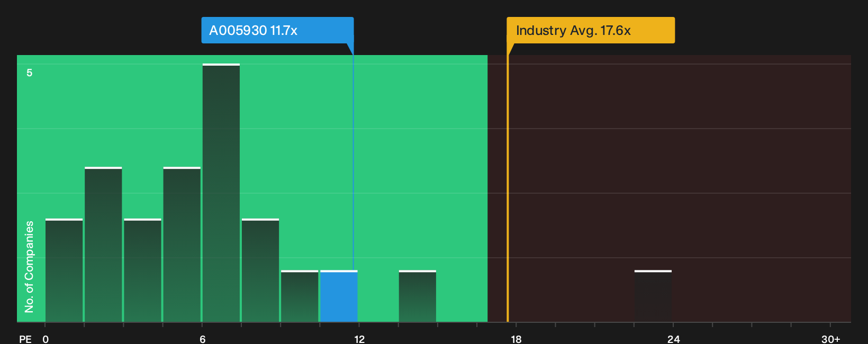Click the '6' x-axis tick label
The width and height of the screenshot is (868, 344).
[x=203, y=339]
